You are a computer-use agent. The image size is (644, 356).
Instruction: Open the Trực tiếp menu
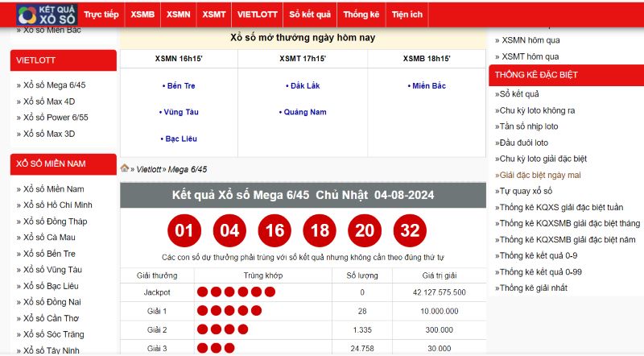point(101,14)
